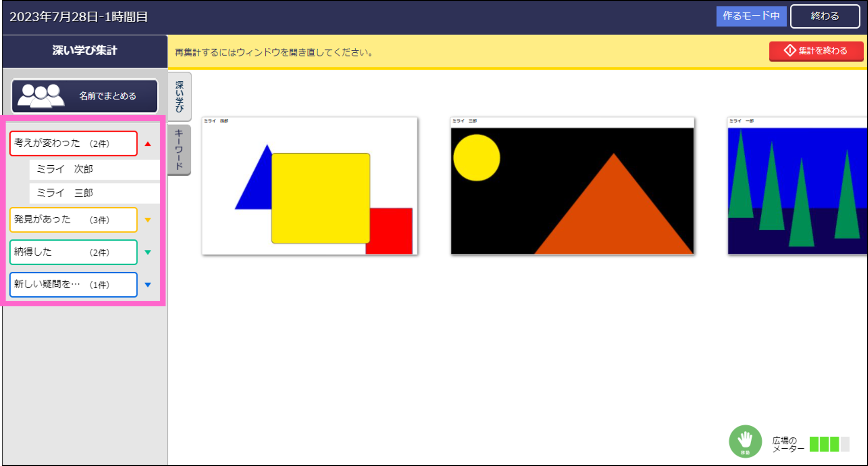868x466 pixels.
Task: Click the 集計を終わる red button
Action: point(816,51)
